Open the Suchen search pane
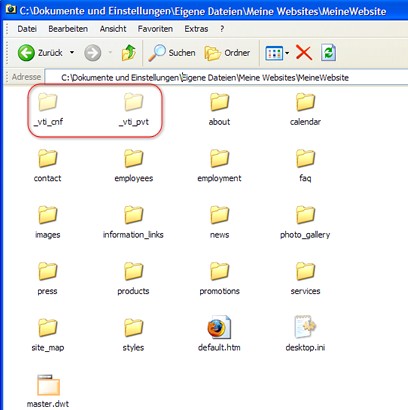This screenshot has width=408, height=410. coord(172,53)
